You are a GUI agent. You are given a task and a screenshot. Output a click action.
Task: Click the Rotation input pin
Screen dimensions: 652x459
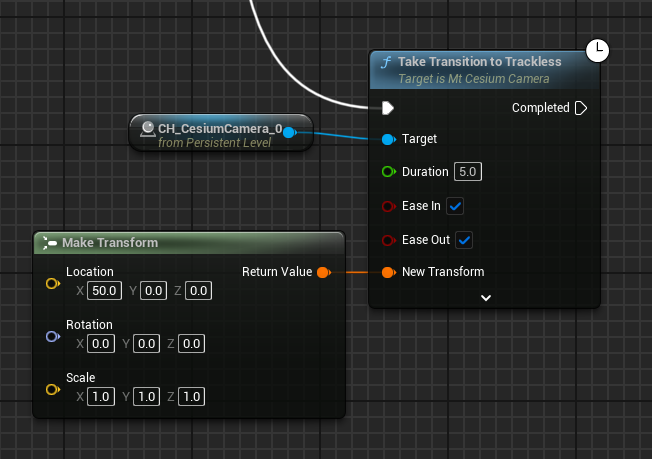pyautogui.click(x=52, y=337)
